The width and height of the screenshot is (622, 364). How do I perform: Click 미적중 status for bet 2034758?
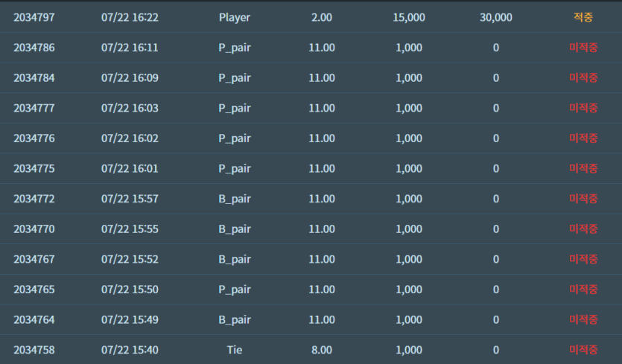tap(583, 350)
